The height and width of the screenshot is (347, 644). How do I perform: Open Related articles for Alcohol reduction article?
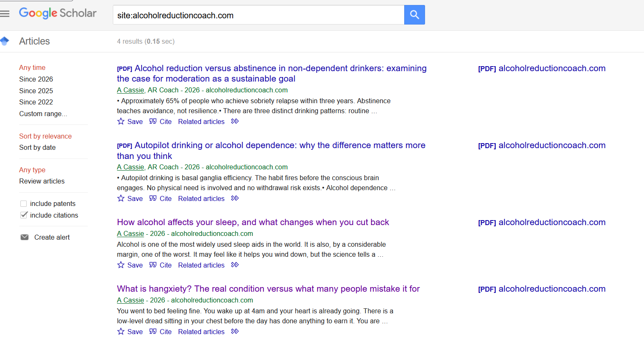(201, 121)
